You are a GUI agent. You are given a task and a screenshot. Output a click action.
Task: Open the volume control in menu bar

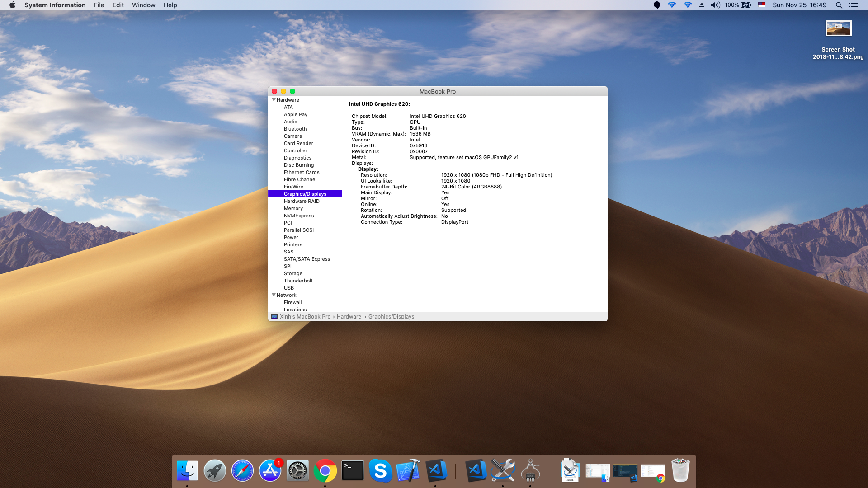coord(715,5)
